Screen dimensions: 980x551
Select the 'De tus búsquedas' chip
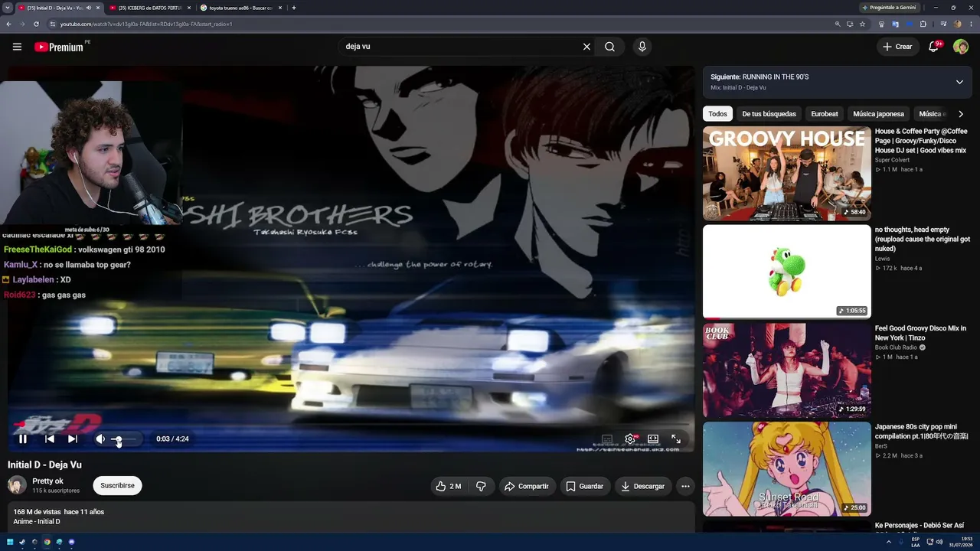[769, 114]
